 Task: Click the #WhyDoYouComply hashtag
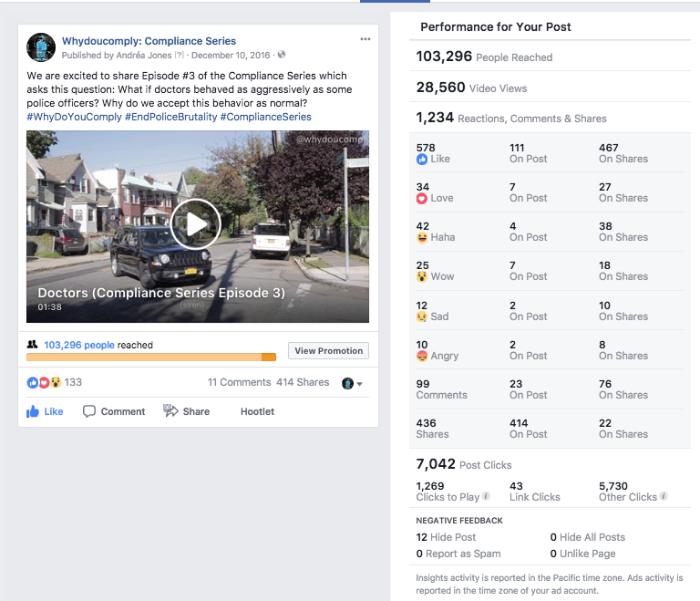73,117
